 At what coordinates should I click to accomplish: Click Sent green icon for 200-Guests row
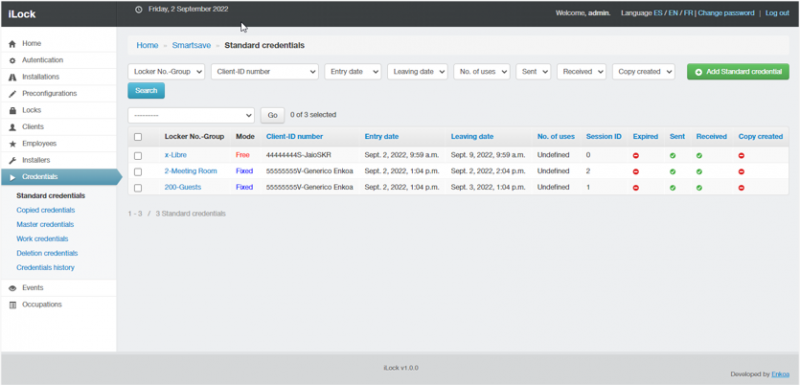click(x=672, y=188)
